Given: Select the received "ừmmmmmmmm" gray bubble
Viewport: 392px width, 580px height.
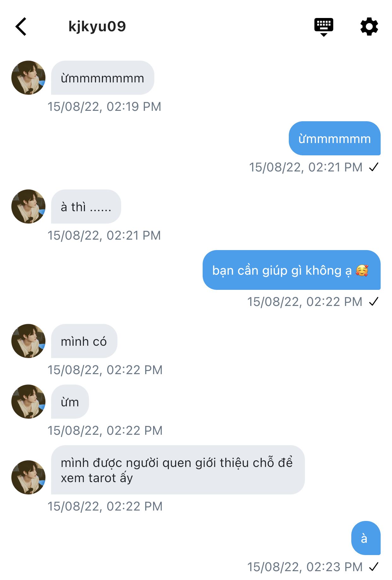Looking at the screenshot, I should click(103, 78).
